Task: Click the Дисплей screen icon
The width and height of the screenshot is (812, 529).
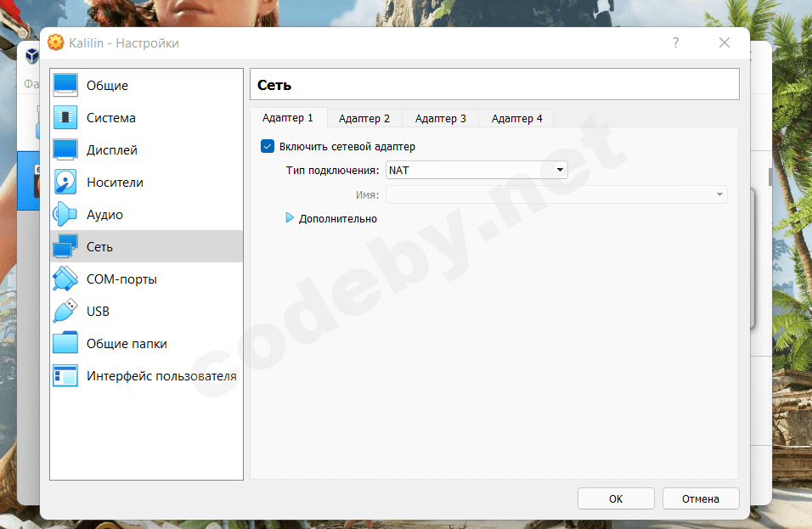Action: [x=65, y=150]
